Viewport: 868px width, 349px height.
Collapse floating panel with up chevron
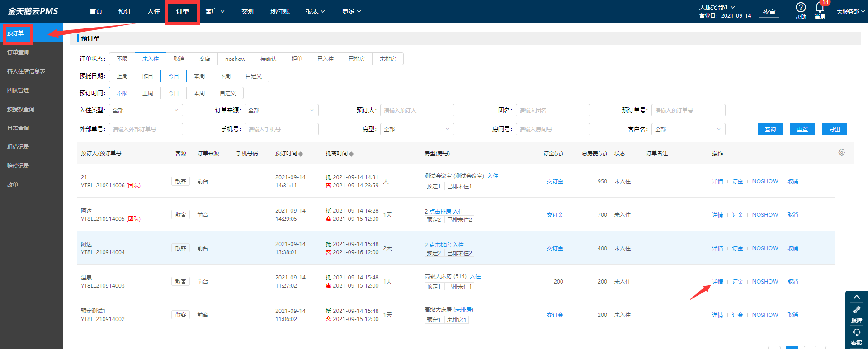coord(856,297)
